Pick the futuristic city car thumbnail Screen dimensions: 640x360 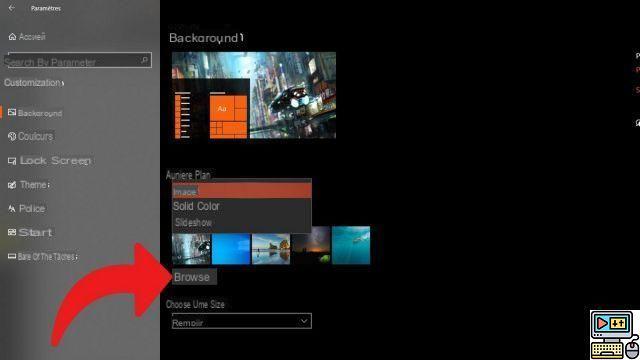pos(191,249)
